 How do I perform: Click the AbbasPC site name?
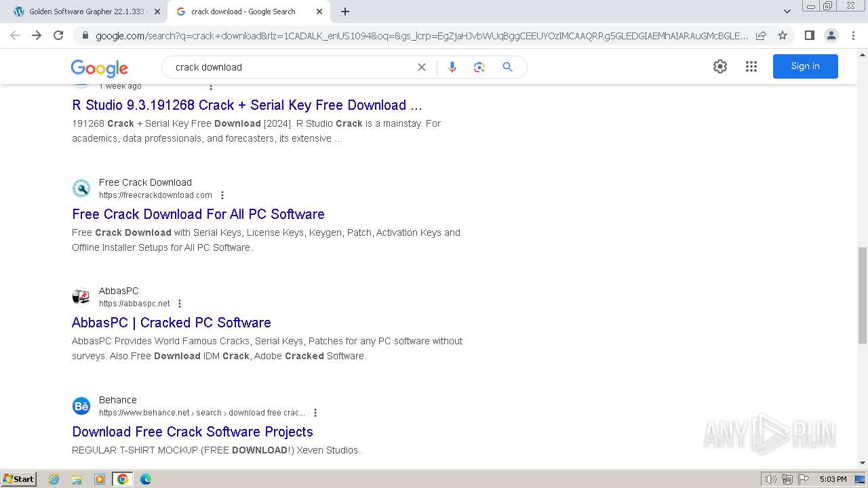(119, 291)
